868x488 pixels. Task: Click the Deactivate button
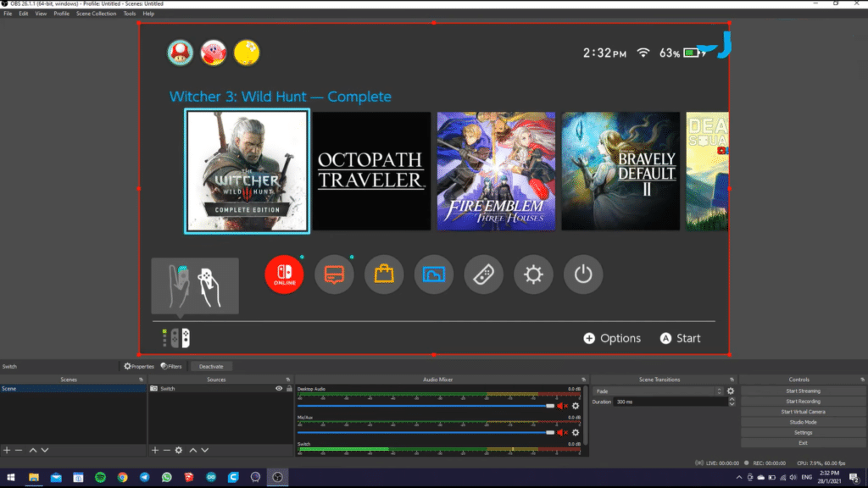(211, 366)
